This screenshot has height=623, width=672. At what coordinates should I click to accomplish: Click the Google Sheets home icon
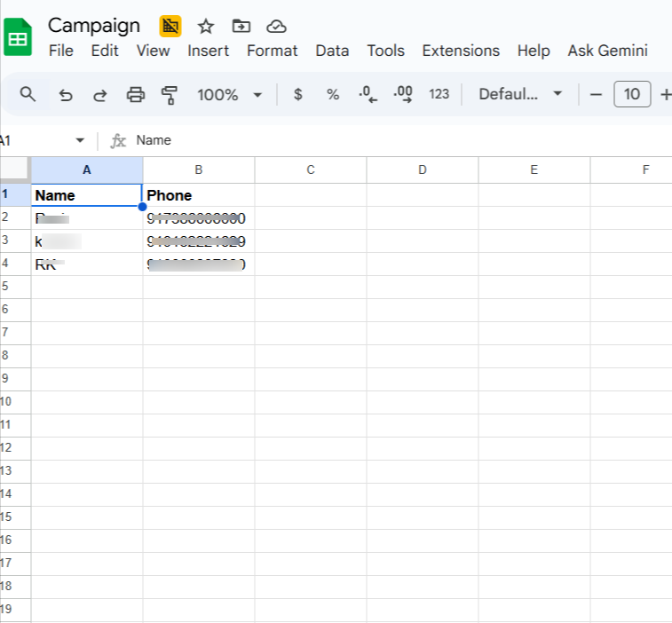point(18,38)
